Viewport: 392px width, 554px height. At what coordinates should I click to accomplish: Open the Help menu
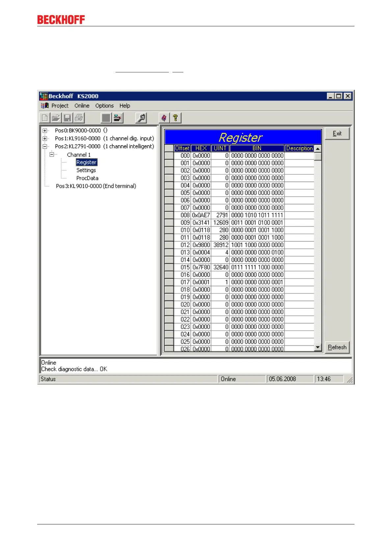[x=125, y=106]
